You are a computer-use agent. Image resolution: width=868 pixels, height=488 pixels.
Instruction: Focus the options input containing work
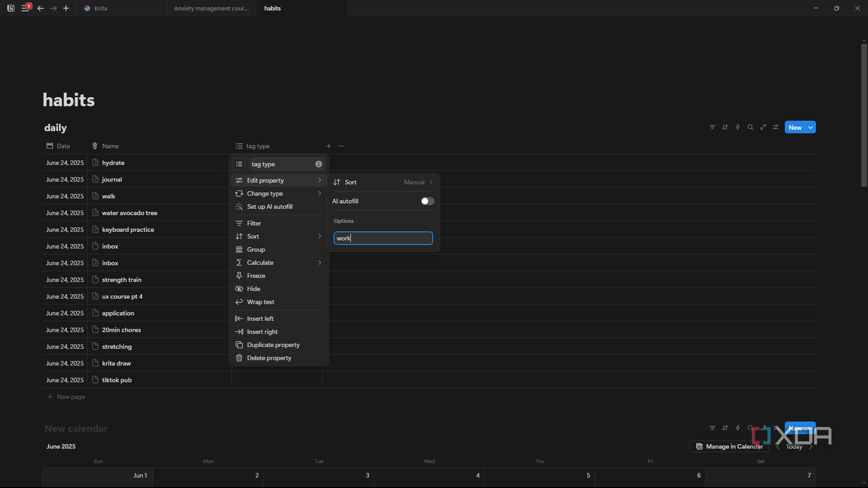click(383, 238)
